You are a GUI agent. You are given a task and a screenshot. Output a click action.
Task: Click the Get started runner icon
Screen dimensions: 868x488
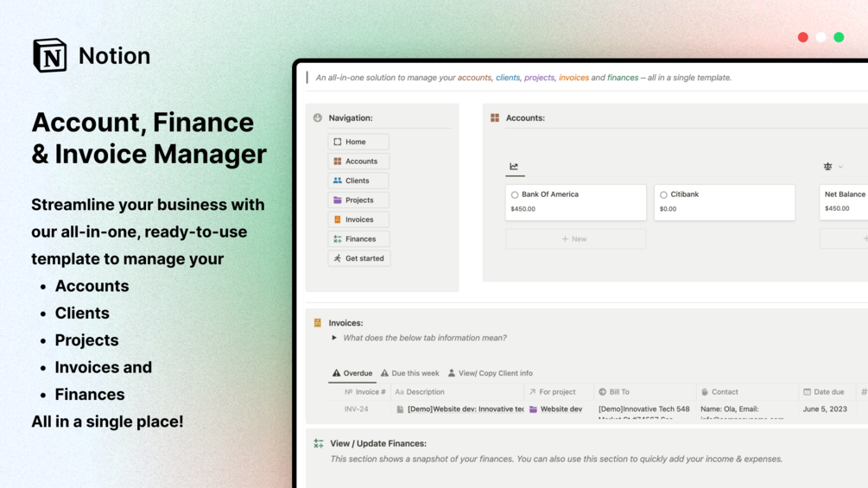pyautogui.click(x=337, y=258)
